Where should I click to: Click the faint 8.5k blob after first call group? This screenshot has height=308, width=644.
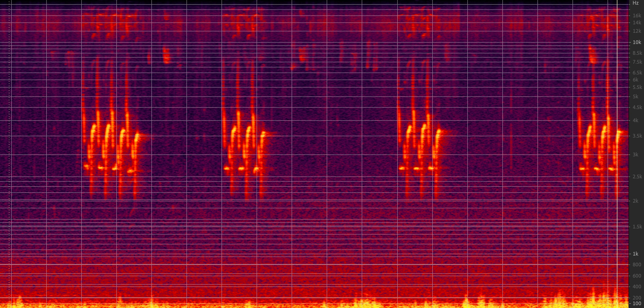pos(166,55)
